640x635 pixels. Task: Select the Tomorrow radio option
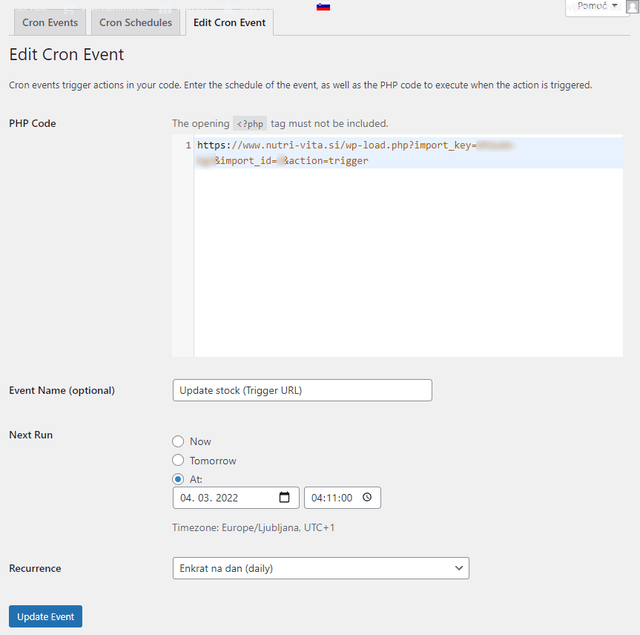(178, 460)
